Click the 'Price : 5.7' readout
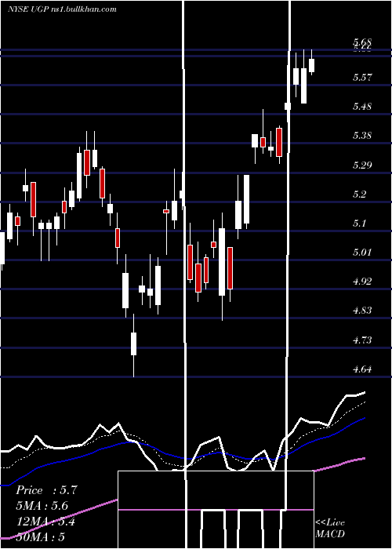The width and height of the screenshot is (392, 549). (x=46, y=490)
